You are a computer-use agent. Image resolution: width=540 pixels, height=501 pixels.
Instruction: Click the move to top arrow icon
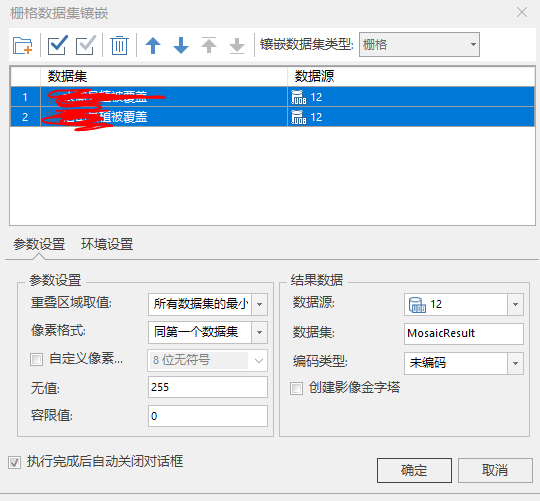tap(209, 45)
